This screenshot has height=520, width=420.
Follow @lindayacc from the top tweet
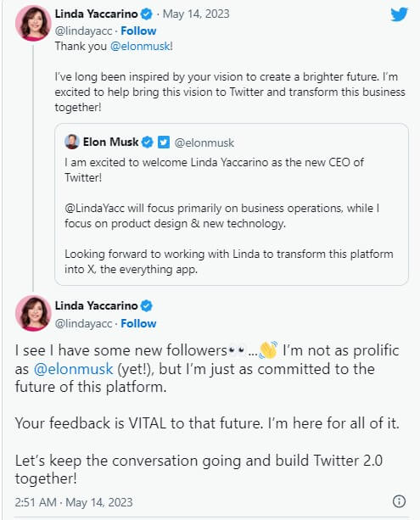(138, 31)
